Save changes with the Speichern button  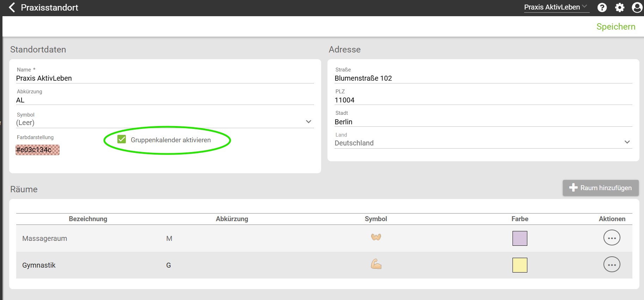[615, 27]
